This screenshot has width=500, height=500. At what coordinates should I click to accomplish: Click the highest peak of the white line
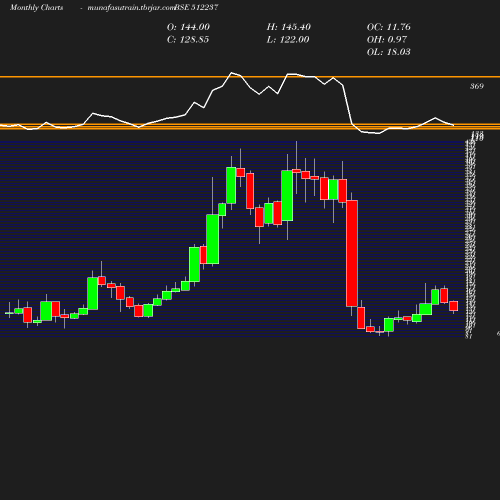click(x=232, y=73)
